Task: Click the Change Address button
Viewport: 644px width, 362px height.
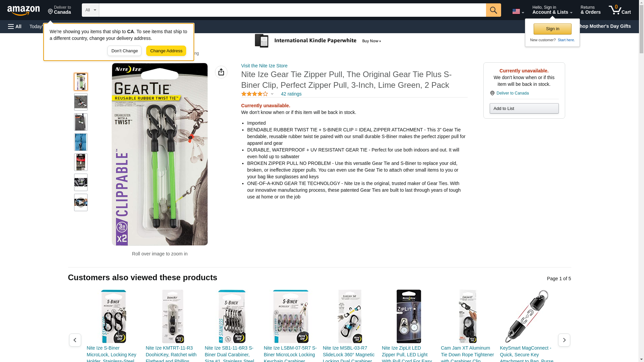Action: coord(166,51)
